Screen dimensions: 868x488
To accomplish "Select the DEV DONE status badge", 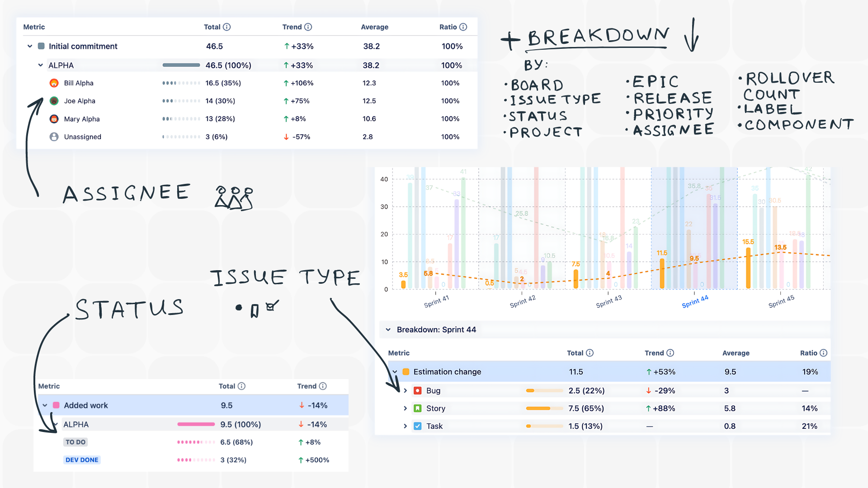I will pos(82,460).
